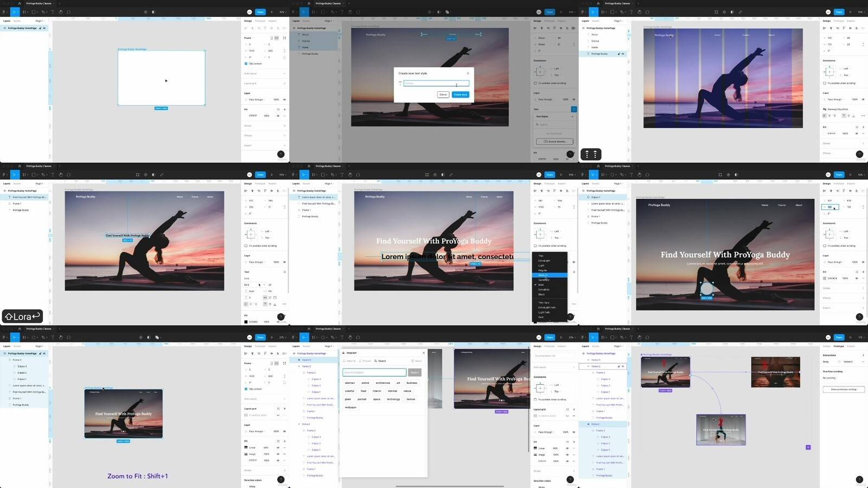The width and height of the screenshot is (868, 488).
Task: Add layout grid in Zoom to Fit window
Action: [x=284, y=409]
